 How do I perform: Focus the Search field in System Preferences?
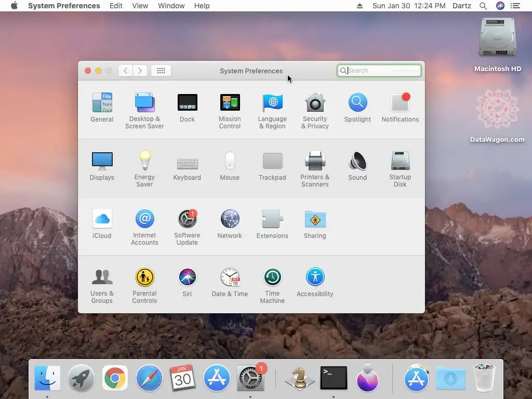click(x=379, y=71)
